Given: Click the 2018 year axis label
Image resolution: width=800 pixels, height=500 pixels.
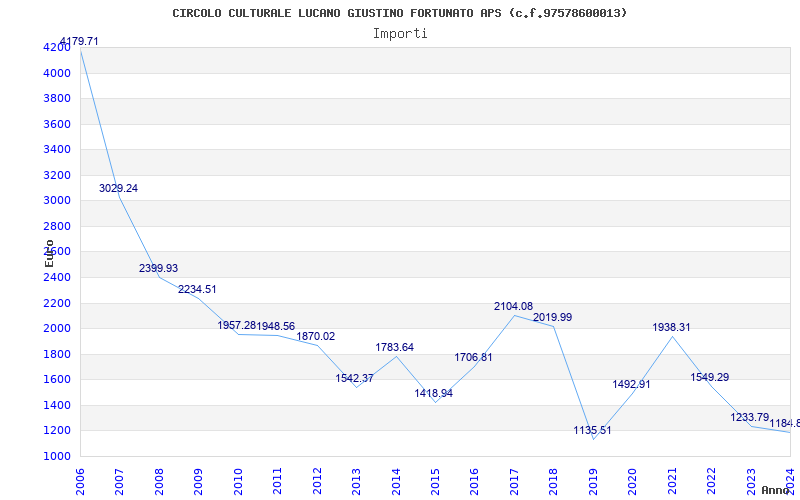Looking at the screenshot, I should point(554,481).
